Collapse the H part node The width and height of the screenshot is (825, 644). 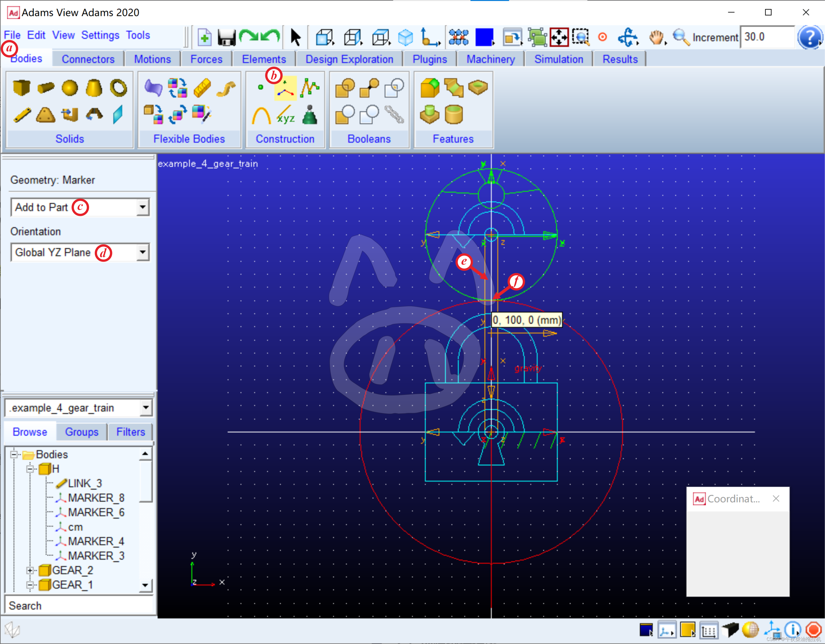pos(30,469)
